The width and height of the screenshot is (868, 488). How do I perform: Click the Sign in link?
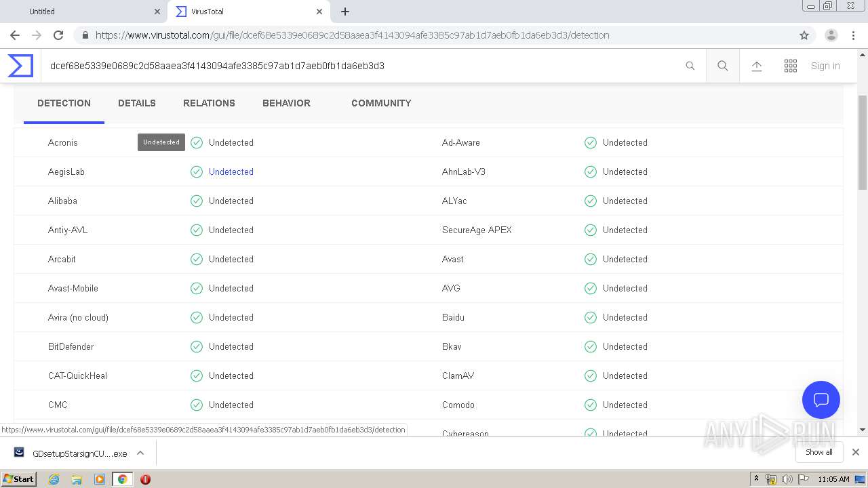coord(825,66)
